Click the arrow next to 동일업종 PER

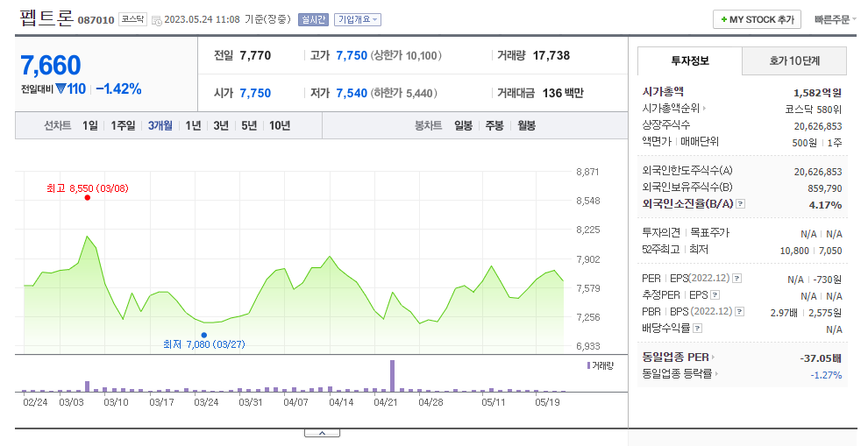713,358
